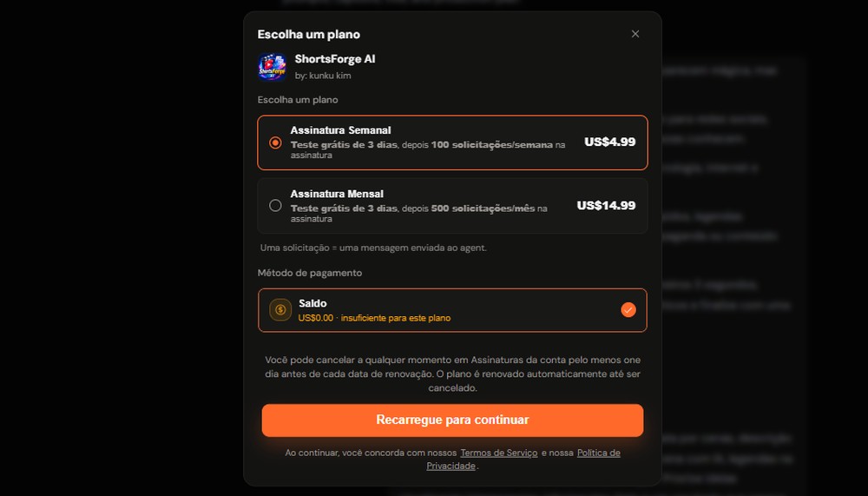Select the Assinatura Semanal radio button
Image resolution: width=868 pixels, height=496 pixels.
click(x=275, y=142)
